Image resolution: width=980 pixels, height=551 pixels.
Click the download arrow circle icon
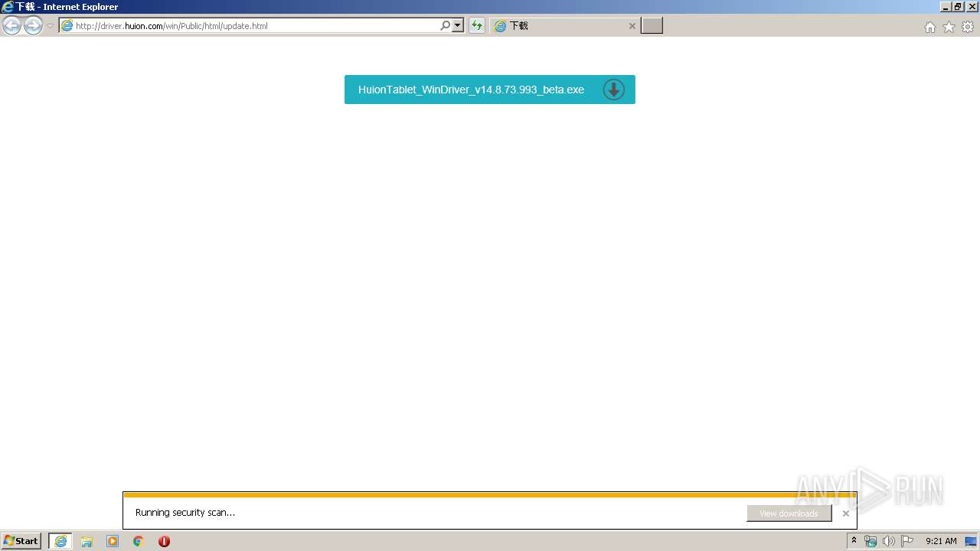613,90
